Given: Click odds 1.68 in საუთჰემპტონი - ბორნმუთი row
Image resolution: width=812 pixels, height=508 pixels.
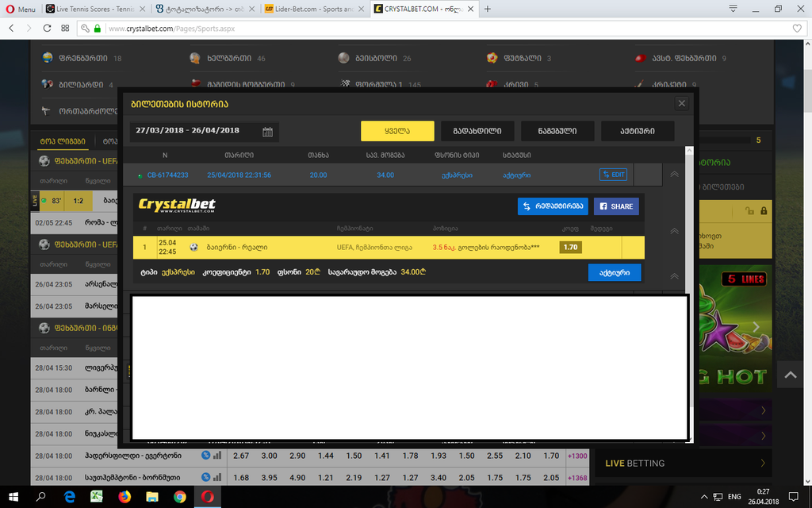Looking at the screenshot, I should pyautogui.click(x=241, y=477).
